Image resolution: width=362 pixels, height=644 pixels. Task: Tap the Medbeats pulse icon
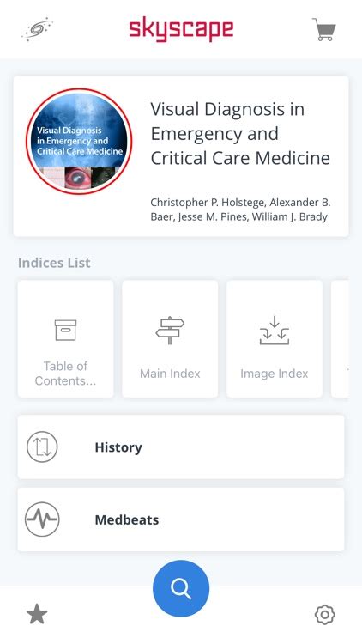[x=42, y=519]
